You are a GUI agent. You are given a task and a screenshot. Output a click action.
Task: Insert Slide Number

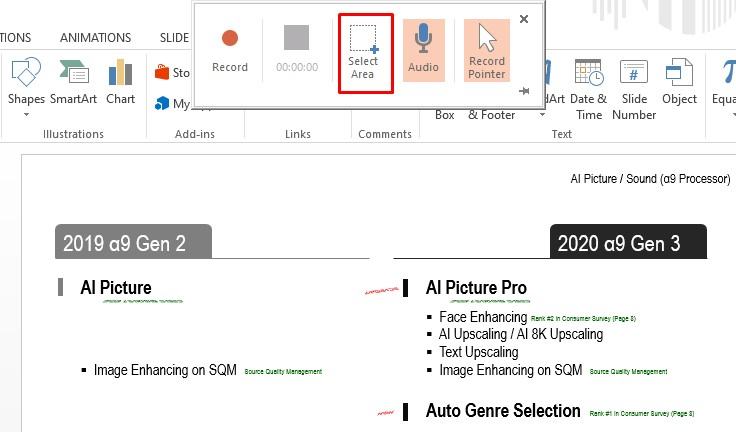pos(634,89)
